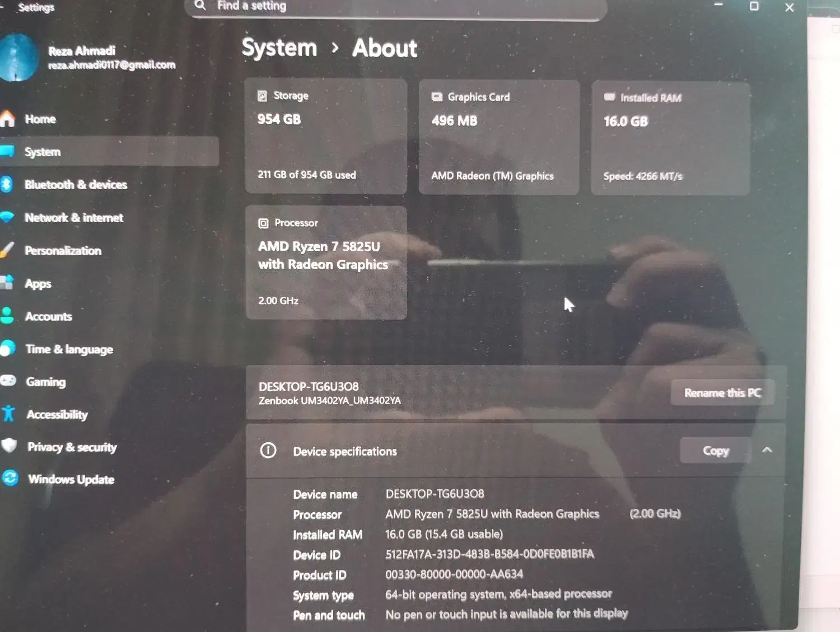Click the System breadcrumb link
The height and width of the screenshot is (632, 840).
click(x=278, y=48)
